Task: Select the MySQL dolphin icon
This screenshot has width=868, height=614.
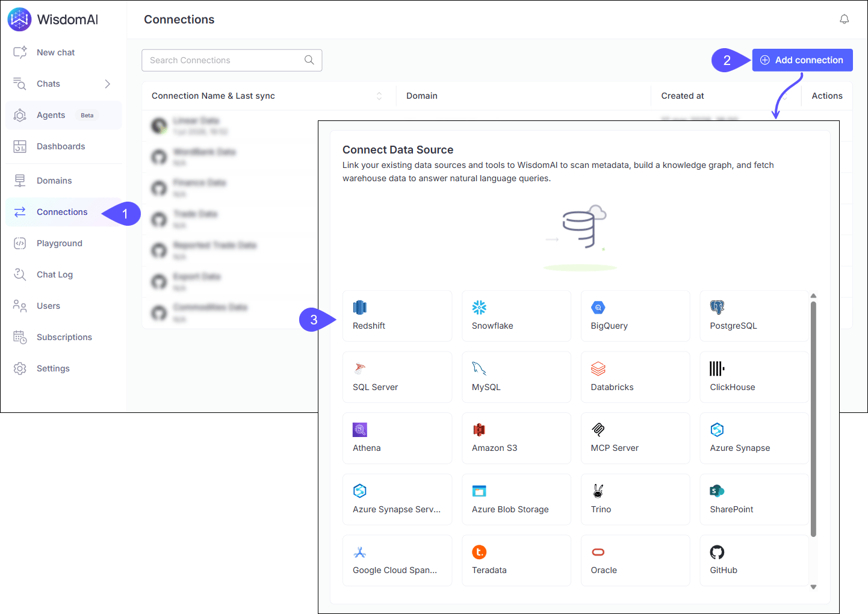Action: (x=479, y=369)
